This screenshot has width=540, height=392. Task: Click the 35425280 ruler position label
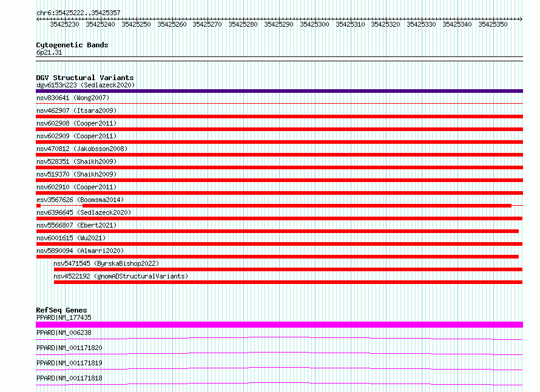pyautogui.click(x=243, y=24)
